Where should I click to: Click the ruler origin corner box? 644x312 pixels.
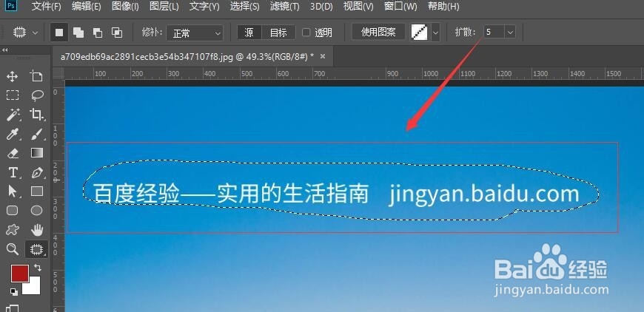click(58, 73)
